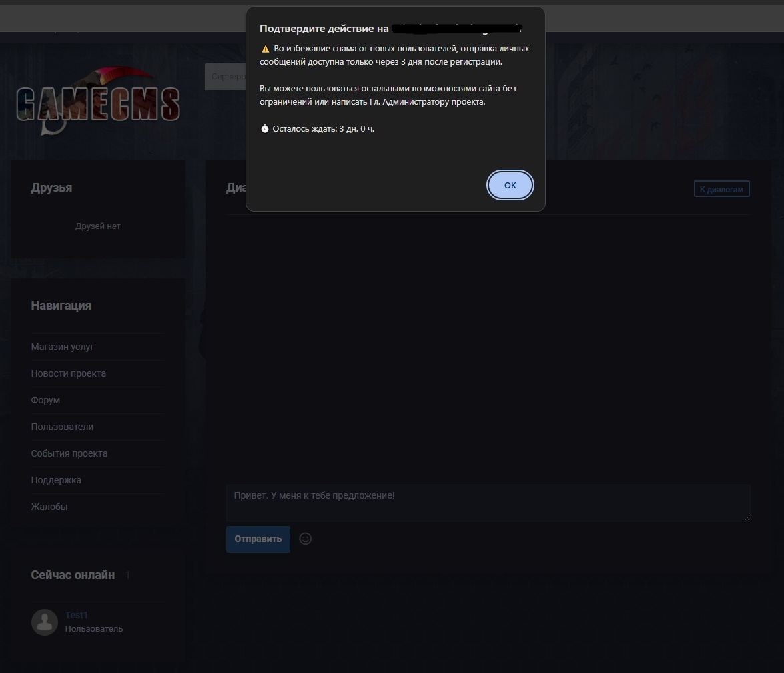The width and height of the screenshot is (784, 673).
Task: Grab the message box resize handle
Action: pos(746,517)
